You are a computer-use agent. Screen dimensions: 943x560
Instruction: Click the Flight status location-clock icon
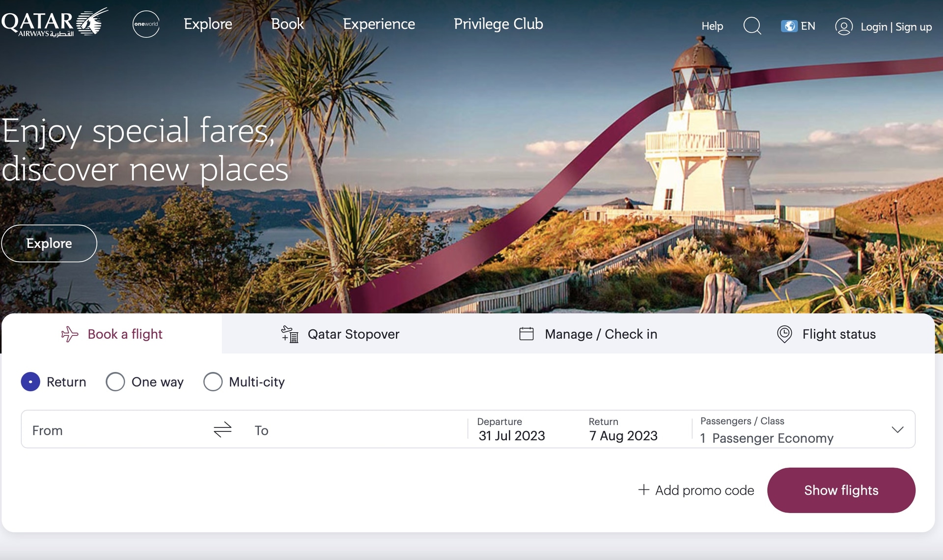tap(784, 334)
